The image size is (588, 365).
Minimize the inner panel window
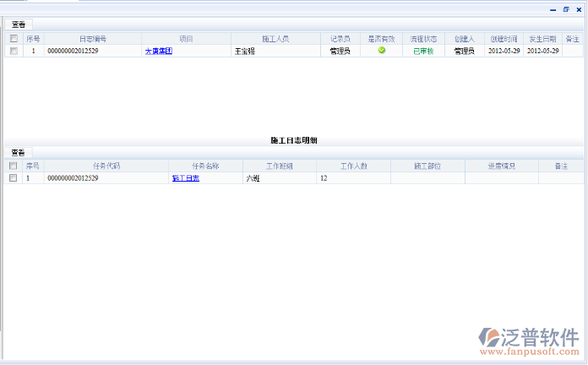click(x=553, y=9)
